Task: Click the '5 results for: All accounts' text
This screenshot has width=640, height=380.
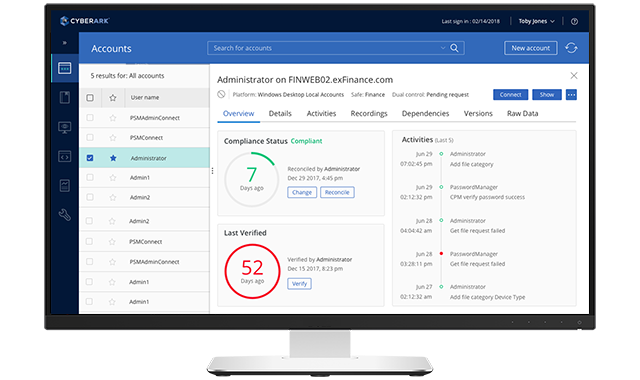Action: (x=127, y=76)
